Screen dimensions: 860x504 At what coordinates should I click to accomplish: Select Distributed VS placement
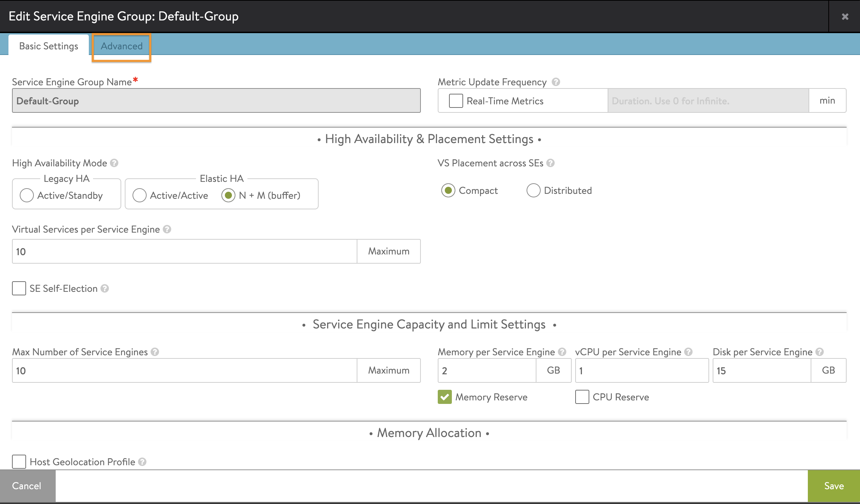[x=534, y=190]
